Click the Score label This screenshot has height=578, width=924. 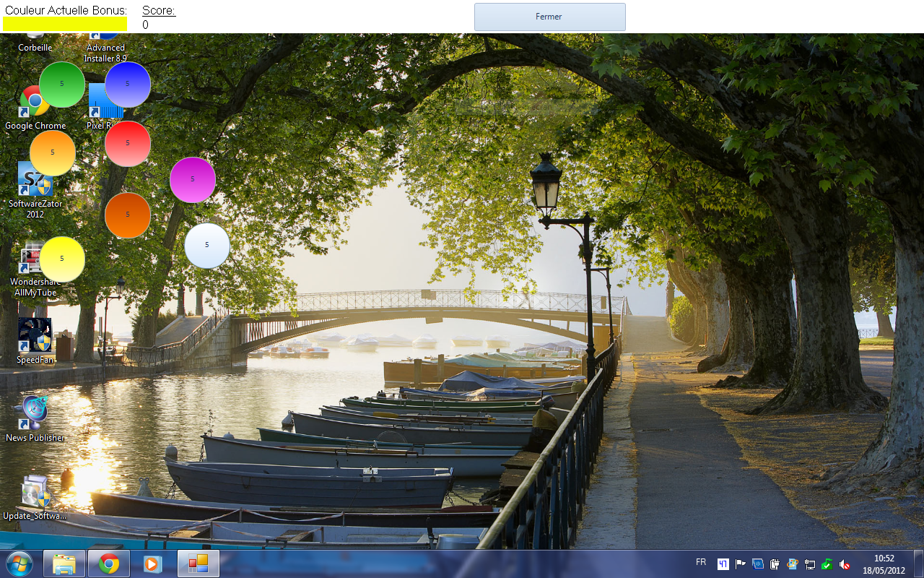[x=159, y=10]
